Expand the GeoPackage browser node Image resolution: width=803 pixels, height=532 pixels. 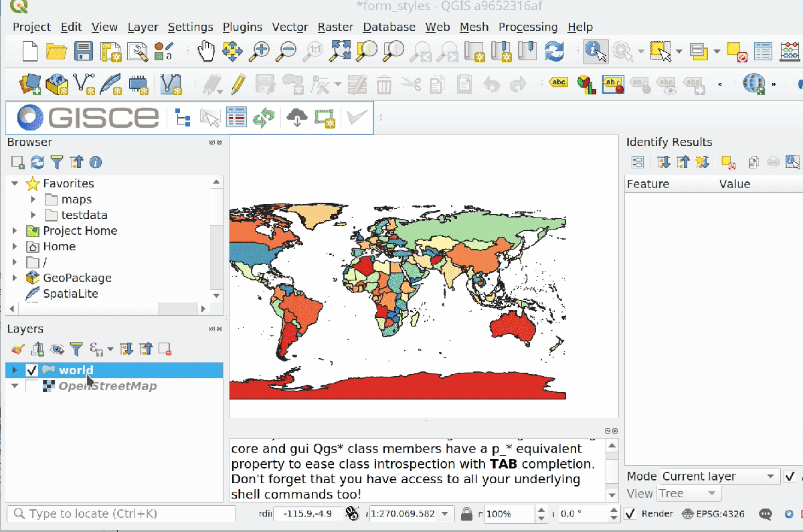pyautogui.click(x=15, y=278)
